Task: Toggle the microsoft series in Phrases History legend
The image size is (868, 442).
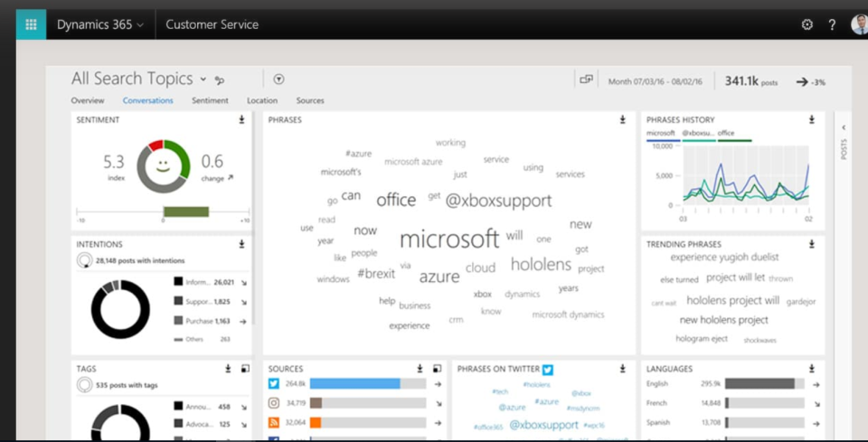Action: coord(662,134)
